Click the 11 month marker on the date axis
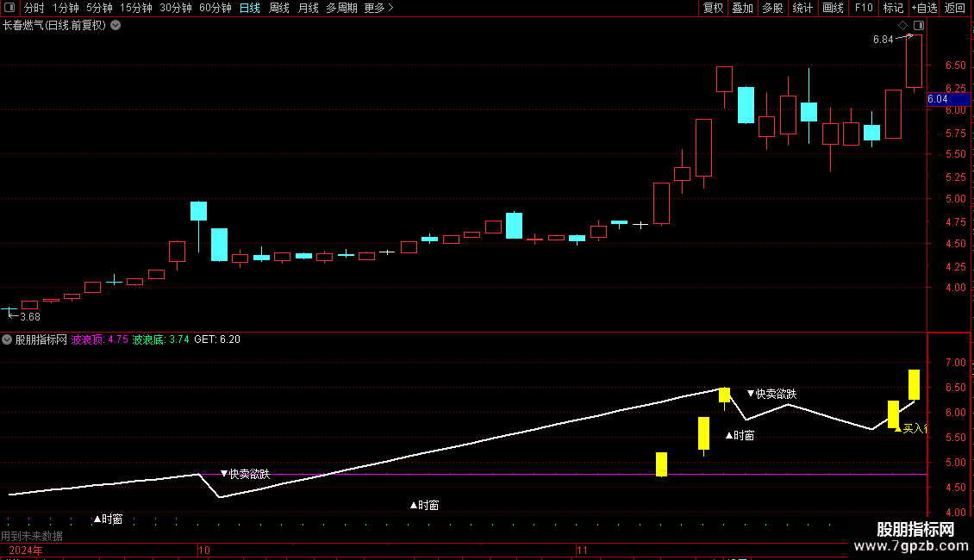The image size is (974, 560). click(582, 551)
